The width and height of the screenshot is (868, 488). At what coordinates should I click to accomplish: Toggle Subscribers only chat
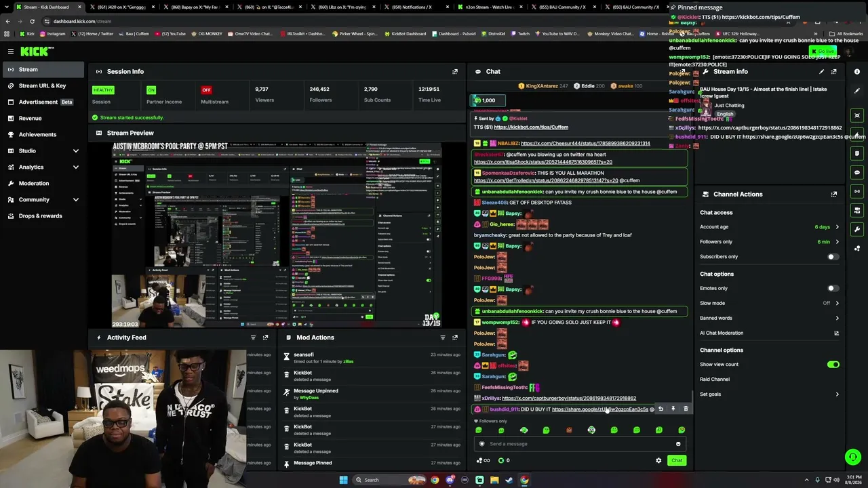point(833,257)
